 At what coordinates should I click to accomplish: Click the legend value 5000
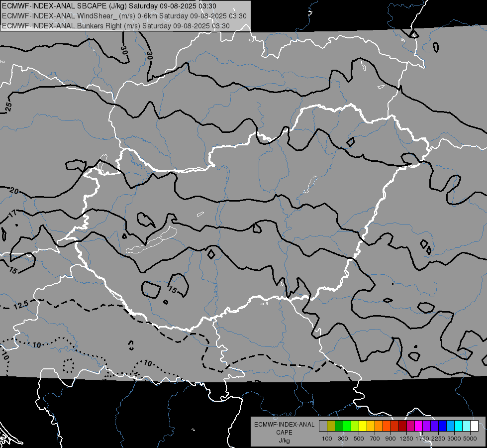click(x=470, y=439)
